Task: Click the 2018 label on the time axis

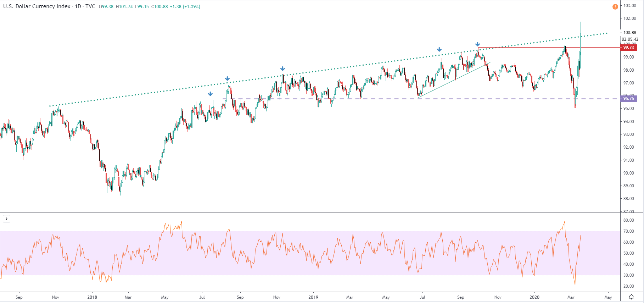Action: click(92, 297)
